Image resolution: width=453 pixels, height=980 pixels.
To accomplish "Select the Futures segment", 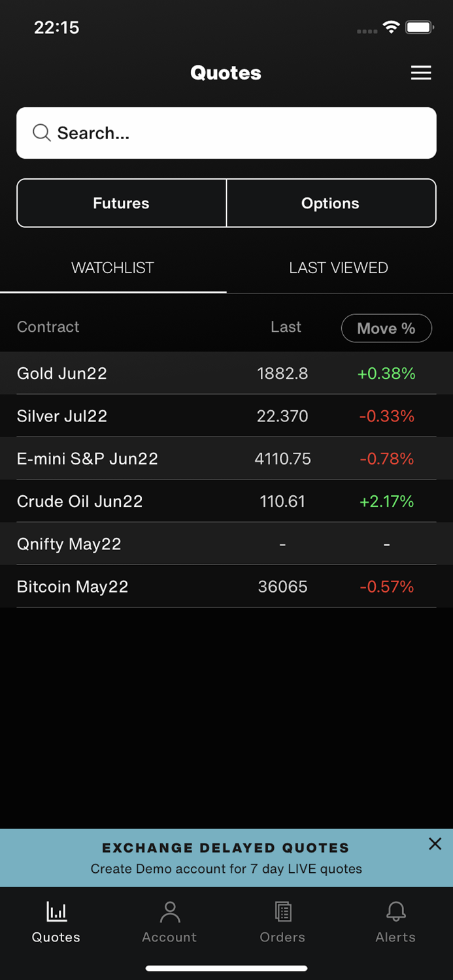I will pyautogui.click(x=121, y=203).
